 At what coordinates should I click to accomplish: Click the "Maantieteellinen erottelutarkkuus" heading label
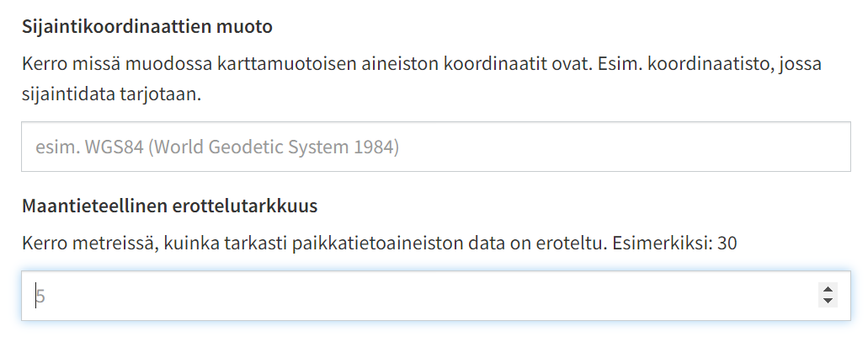pyautogui.click(x=169, y=206)
